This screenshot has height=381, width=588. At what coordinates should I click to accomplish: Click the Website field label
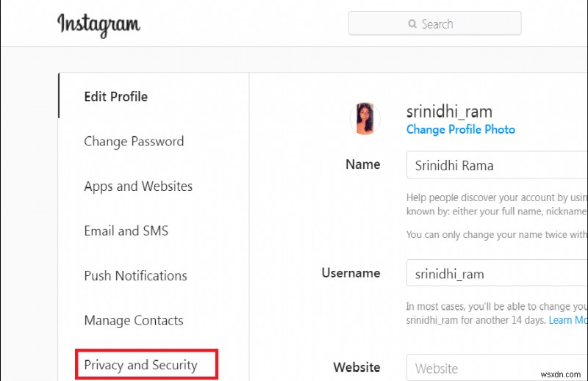click(356, 368)
